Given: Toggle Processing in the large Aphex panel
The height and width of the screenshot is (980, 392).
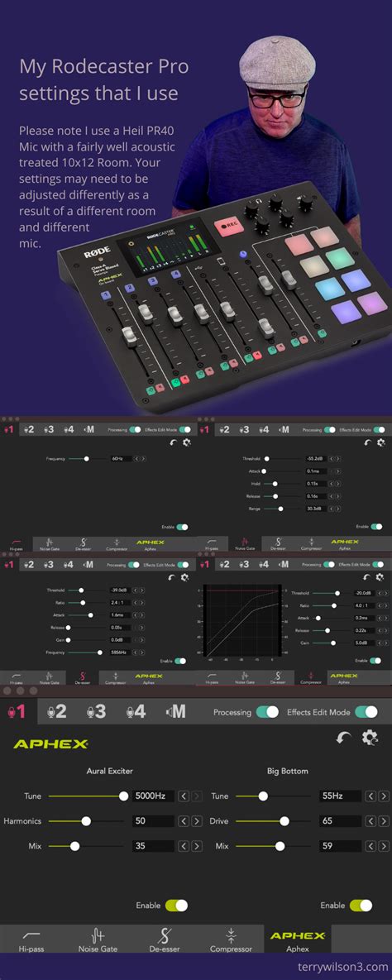Looking at the screenshot, I should point(268,712).
